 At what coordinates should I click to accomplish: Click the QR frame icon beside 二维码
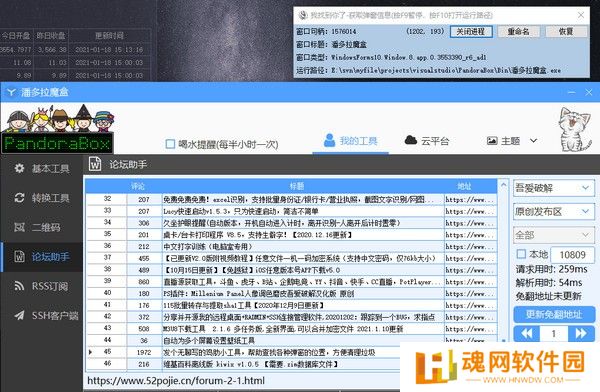point(19,227)
